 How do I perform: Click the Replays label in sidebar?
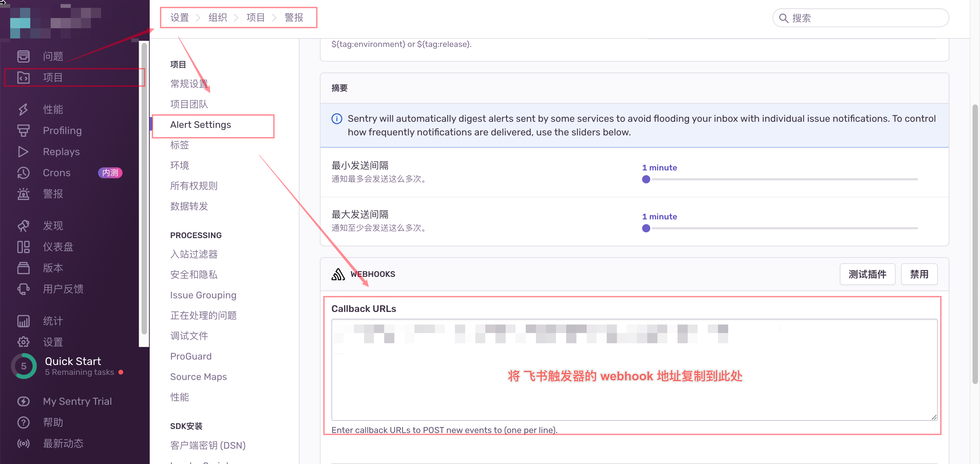coord(61,151)
